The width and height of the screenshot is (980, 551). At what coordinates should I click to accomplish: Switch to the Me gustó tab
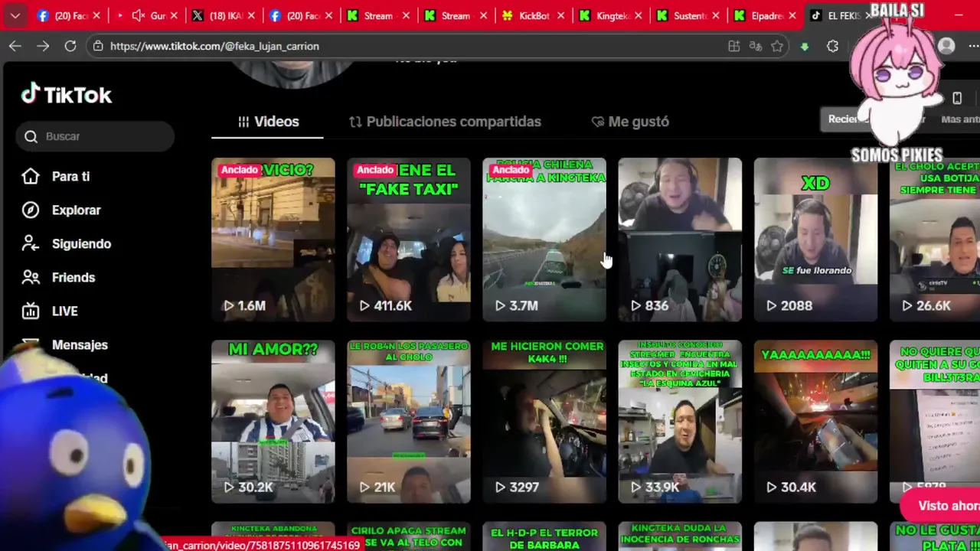[630, 122]
